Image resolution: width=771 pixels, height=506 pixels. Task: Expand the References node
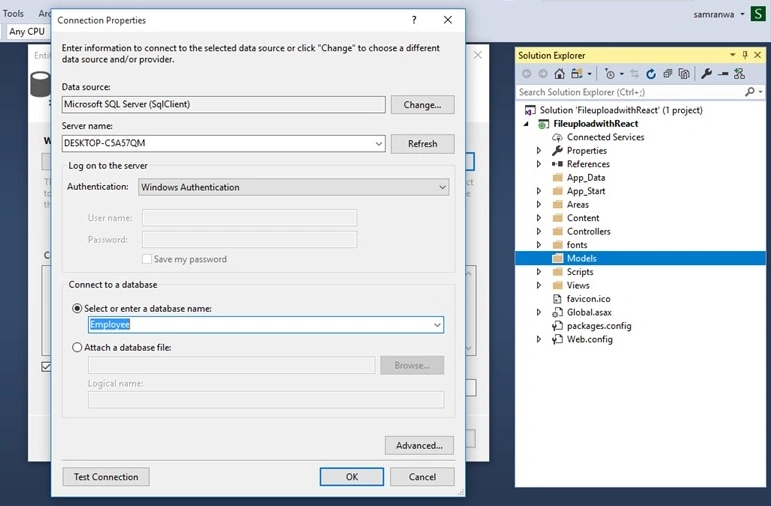[x=539, y=164]
